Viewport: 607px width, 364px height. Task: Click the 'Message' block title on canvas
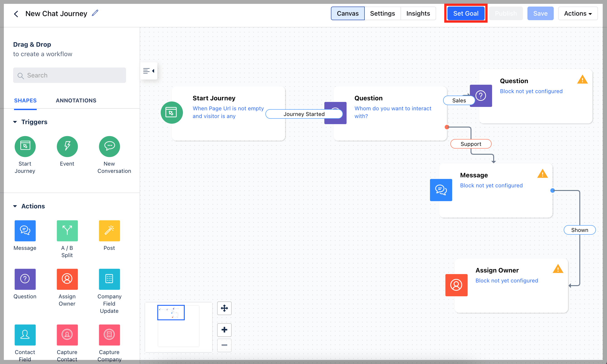click(x=474, y=175)
